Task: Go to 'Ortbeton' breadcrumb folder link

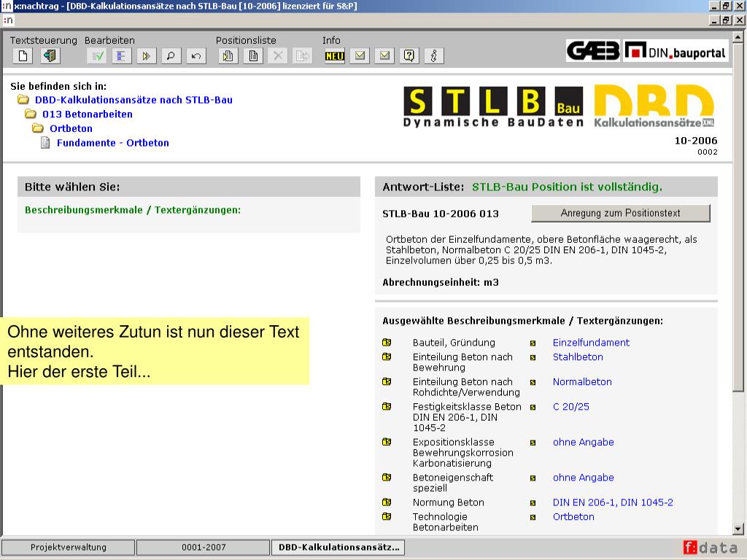Action: pyautogui.click(x=71, y=128)
